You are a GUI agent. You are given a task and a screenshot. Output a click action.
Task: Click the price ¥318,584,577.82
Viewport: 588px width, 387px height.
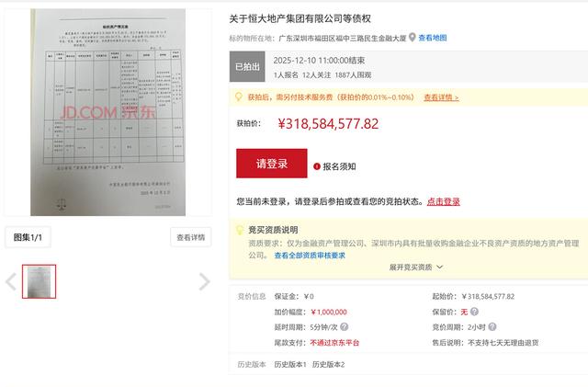328,124
